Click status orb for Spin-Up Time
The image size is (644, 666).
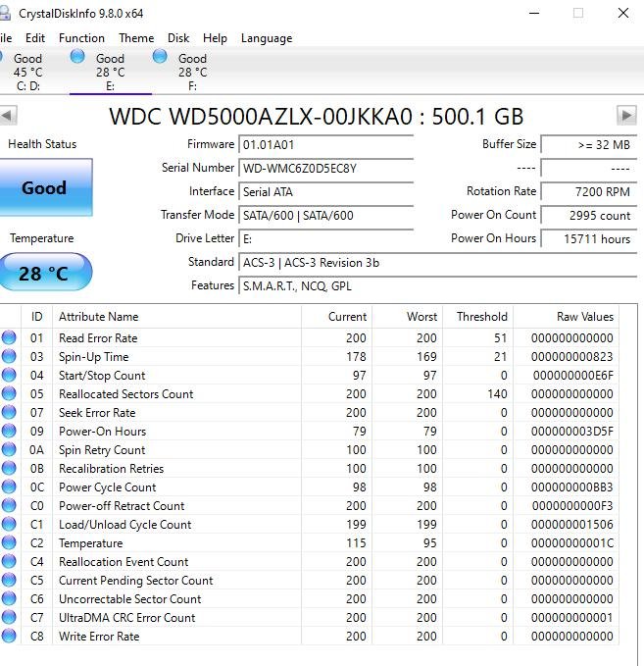pyautogui.click(x=9, y=356)
